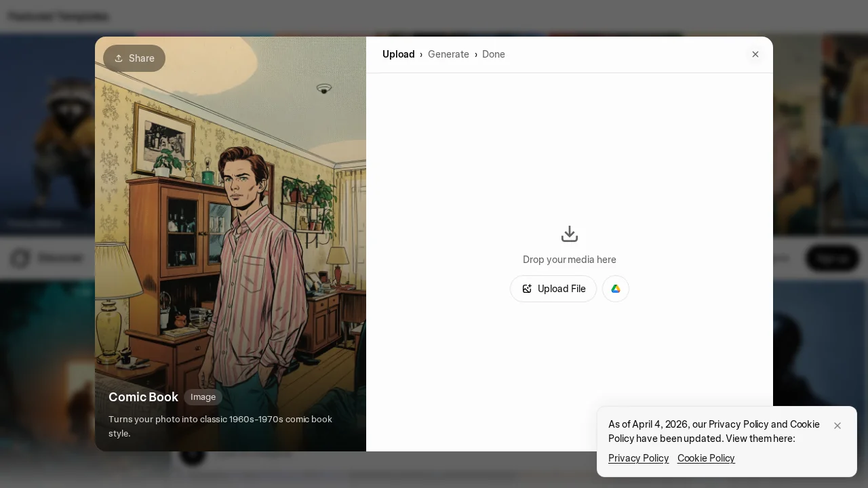The width and height of the screenshot is (868, 488).
Task: Click the chevron between Upload and Generate
Action: pos(421,54)
